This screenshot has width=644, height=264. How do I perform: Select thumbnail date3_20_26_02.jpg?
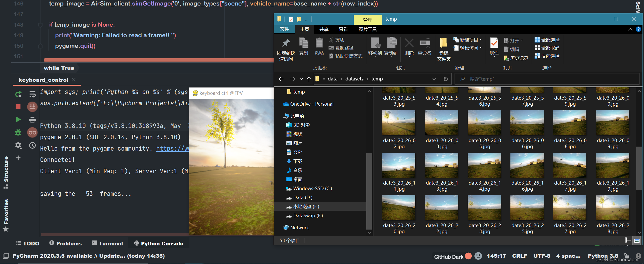(x=399, y=130)
